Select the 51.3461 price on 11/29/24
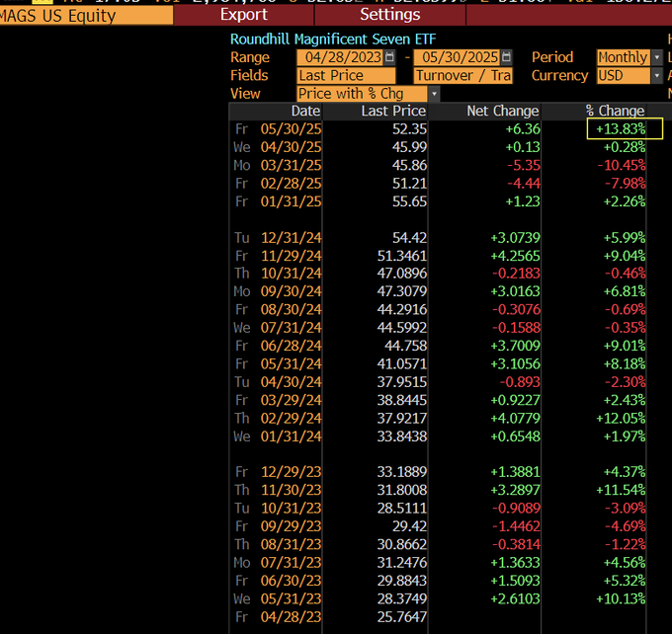Screen dimensions: 672x634 click(402, 256)
